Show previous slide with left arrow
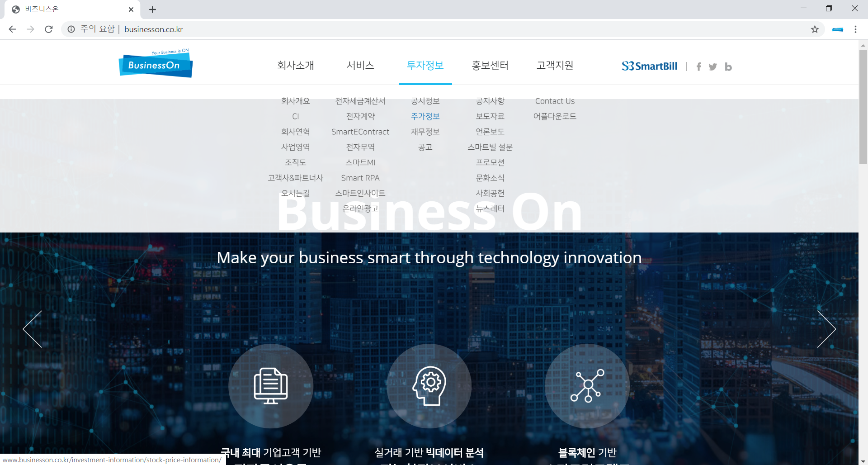The image size is (868, 465). click(x=33, y=329)
